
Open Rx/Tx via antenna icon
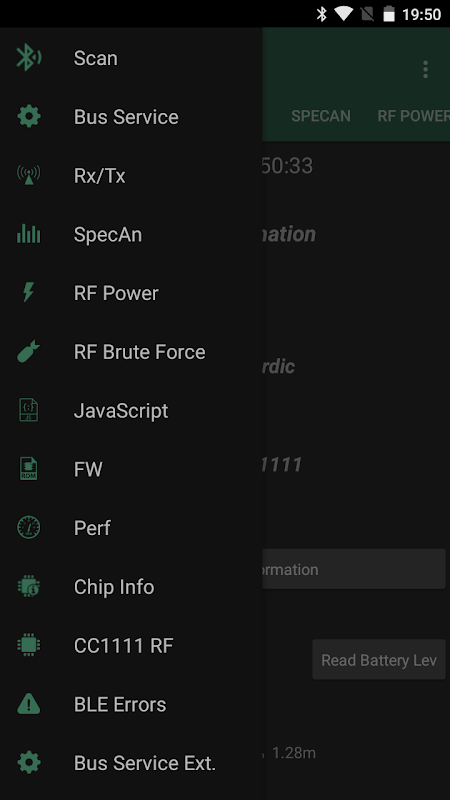29,176
